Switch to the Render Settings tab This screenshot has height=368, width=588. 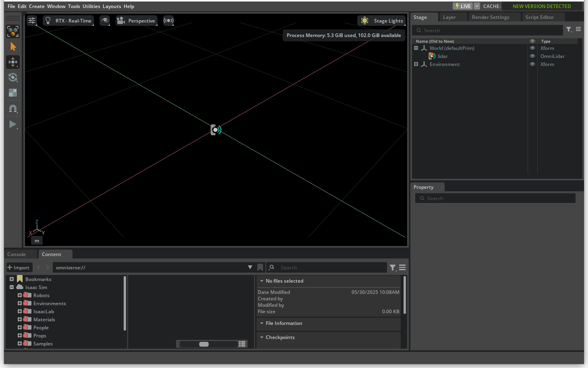[x=490, y=17]
